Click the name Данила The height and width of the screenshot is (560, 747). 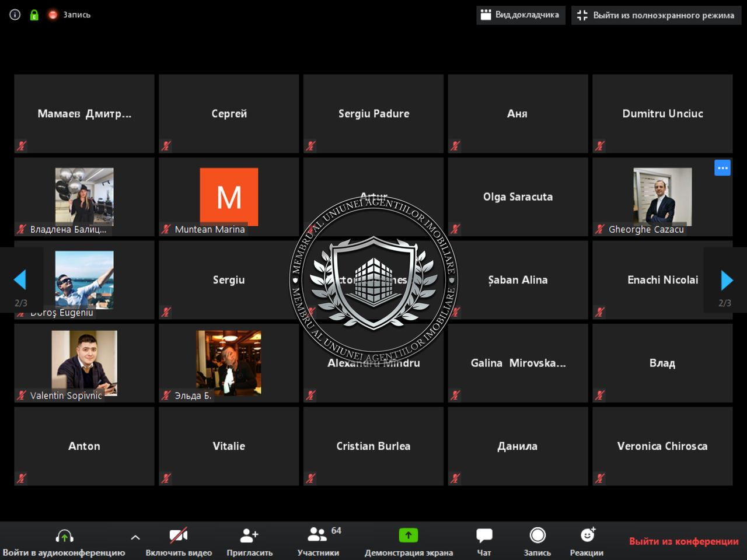click(x=518, y=446)
